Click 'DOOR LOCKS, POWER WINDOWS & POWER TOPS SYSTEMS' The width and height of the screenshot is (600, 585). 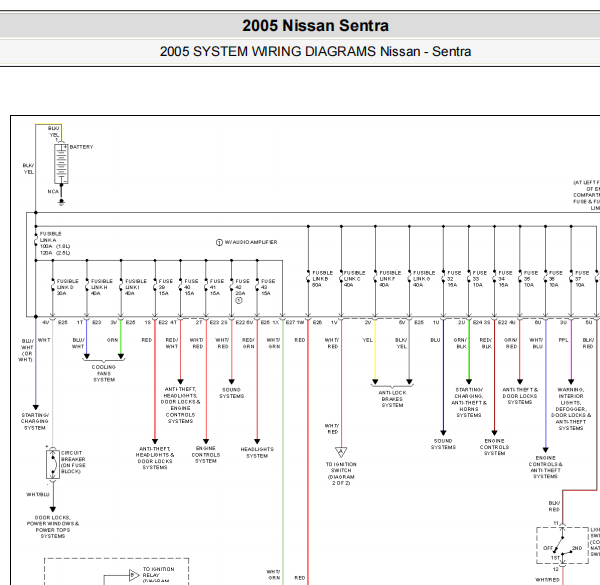(53, 527)
